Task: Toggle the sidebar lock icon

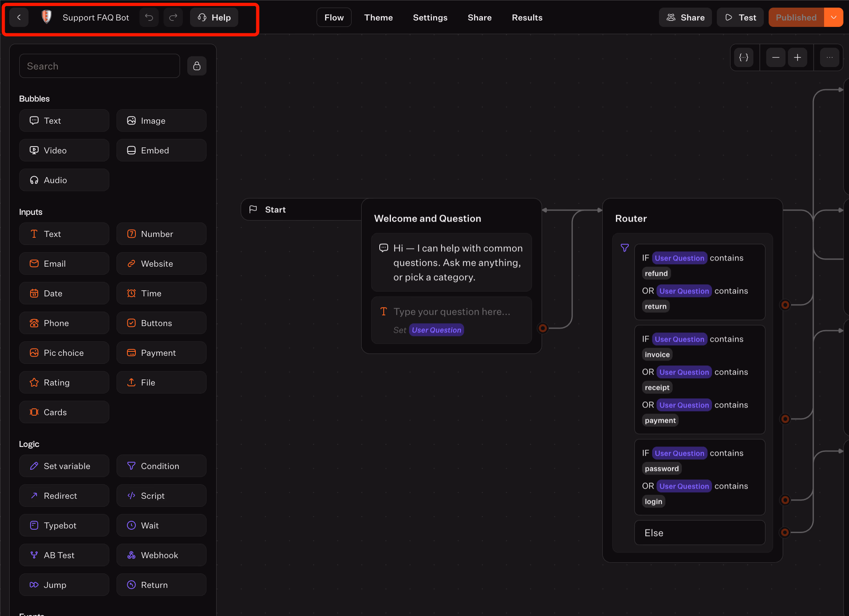Action: (x=197, y=66)
